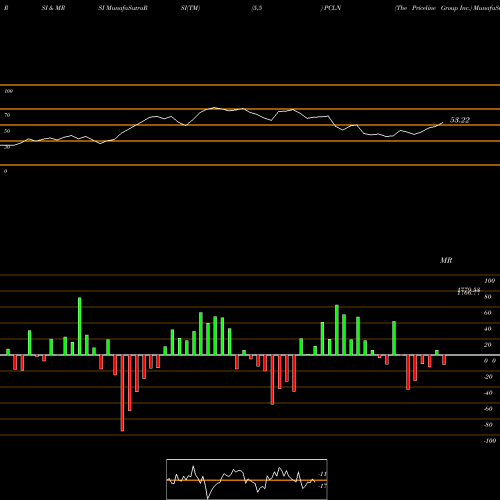Click the 'SI(TM)' header text

(190, 8)
